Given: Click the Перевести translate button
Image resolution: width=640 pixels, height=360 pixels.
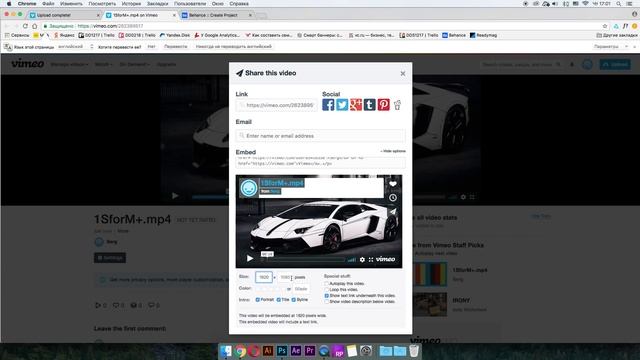Looking at the screenshot, I should tap(176, 47).
